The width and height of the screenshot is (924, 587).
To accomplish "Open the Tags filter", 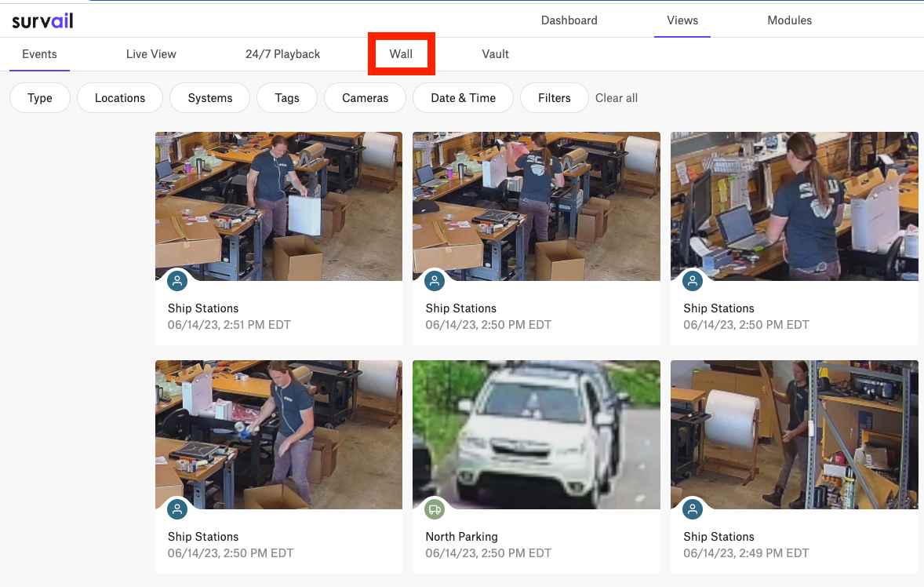I will (287, 98).
